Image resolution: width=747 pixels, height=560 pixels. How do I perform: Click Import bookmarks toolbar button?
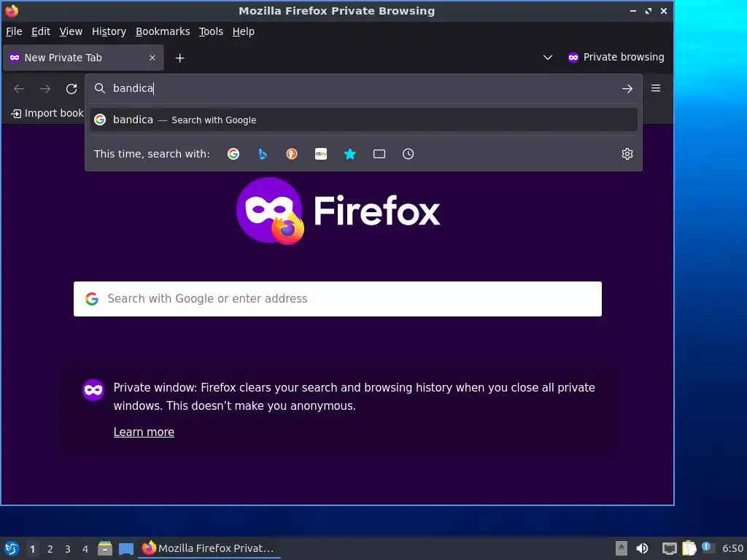(x=47, y=113)
